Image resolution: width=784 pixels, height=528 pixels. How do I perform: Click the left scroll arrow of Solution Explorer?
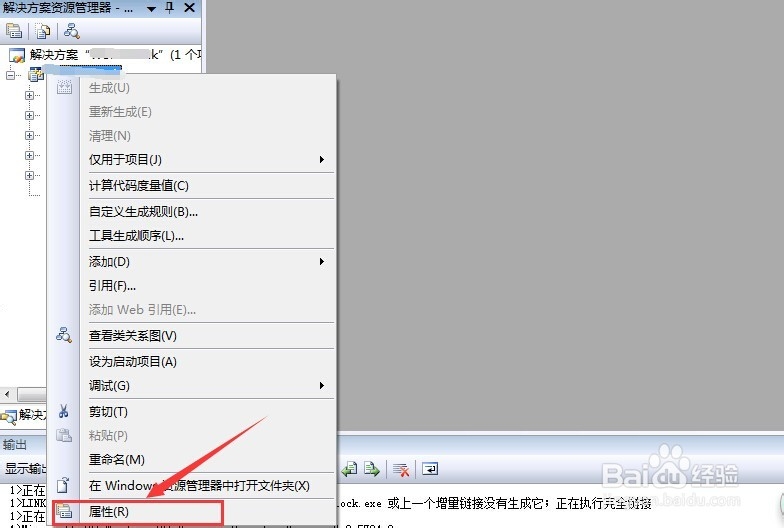pos(7,394)
